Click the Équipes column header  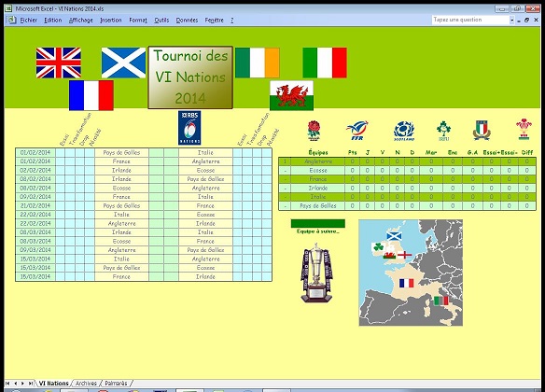click(318, 152)
